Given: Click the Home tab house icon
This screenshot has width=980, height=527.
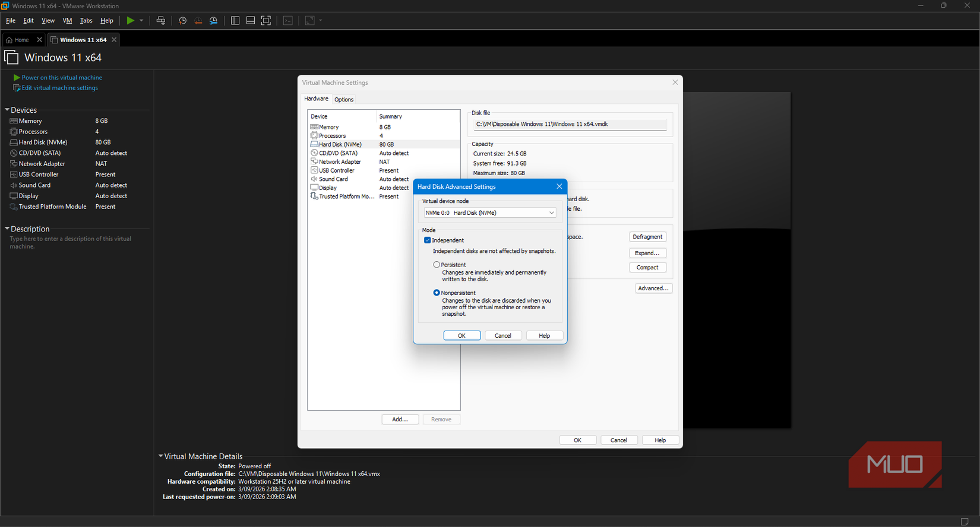Looking at the screenshot, I should (9, 40).
